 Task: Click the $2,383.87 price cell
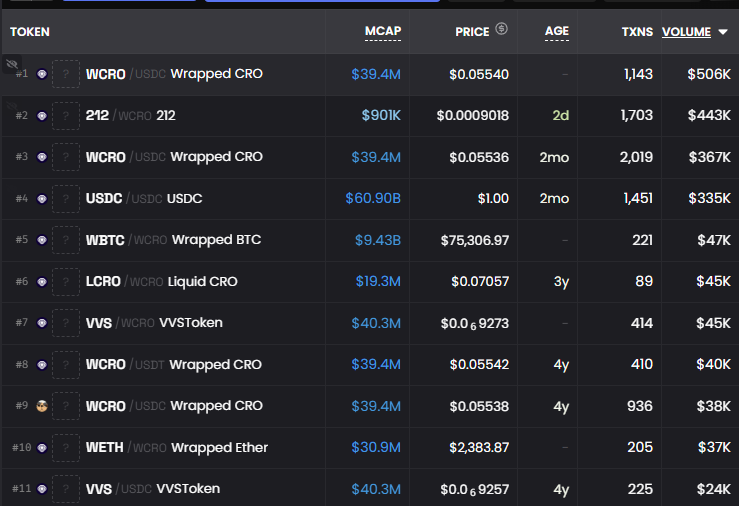479,447
